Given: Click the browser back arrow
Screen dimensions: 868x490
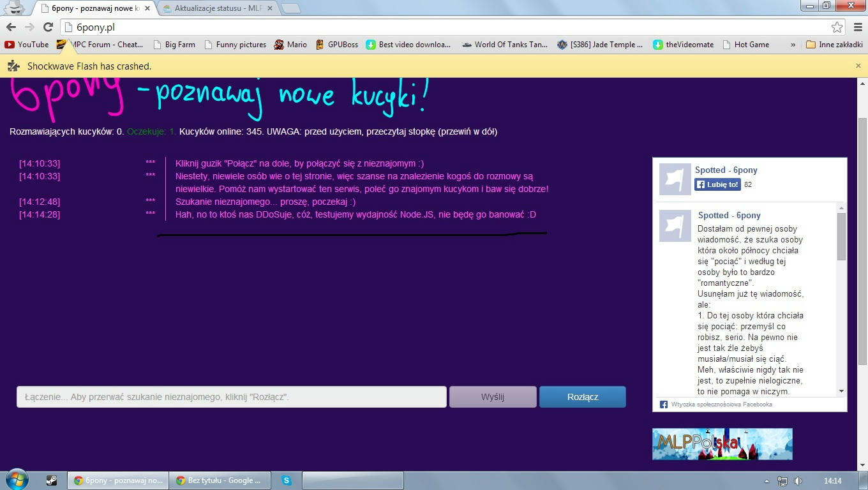Looking at the screenshot, I should tap(11, 27).
